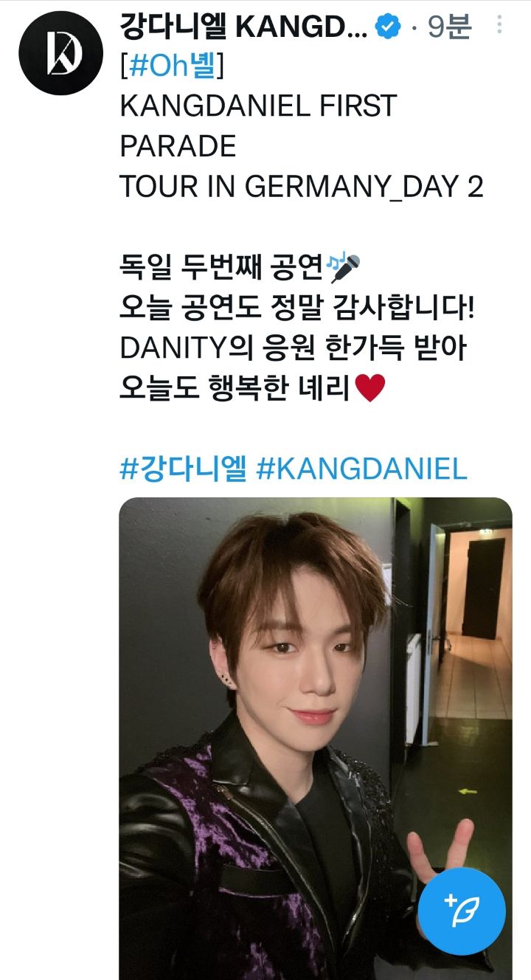
Task: Open the selfie photo attachment
Action: pos(316,739)
